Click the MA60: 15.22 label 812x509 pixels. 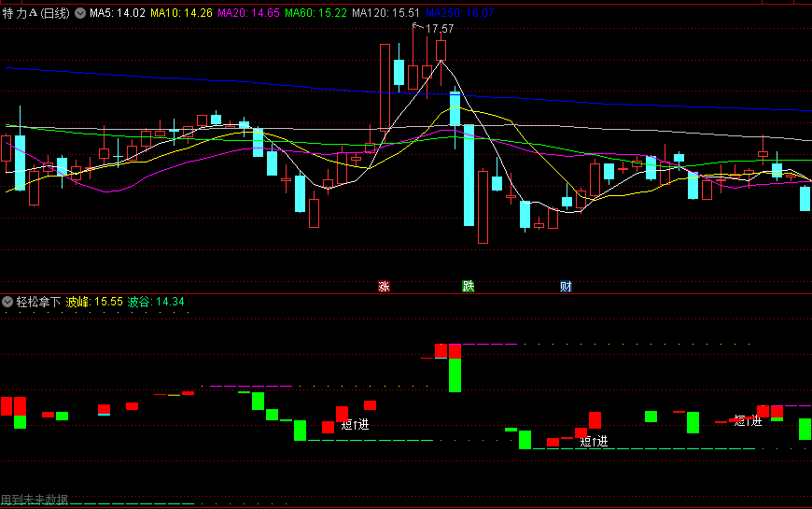click(315, 13)
